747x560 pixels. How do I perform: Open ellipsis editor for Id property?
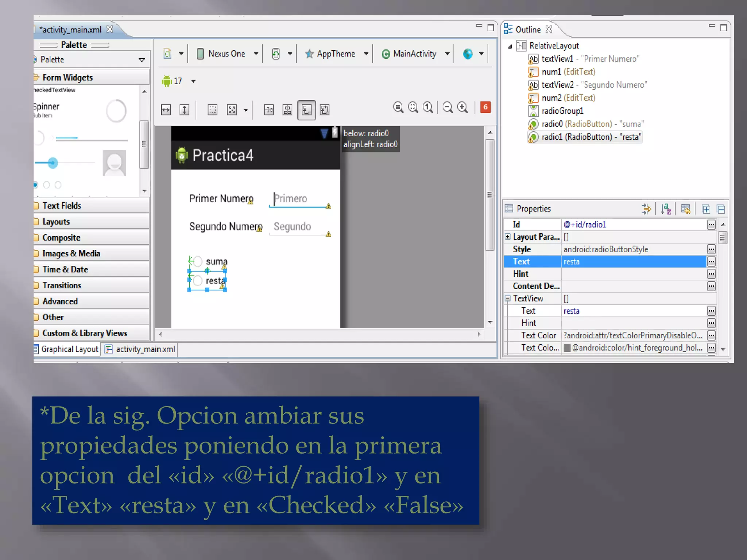711,225
